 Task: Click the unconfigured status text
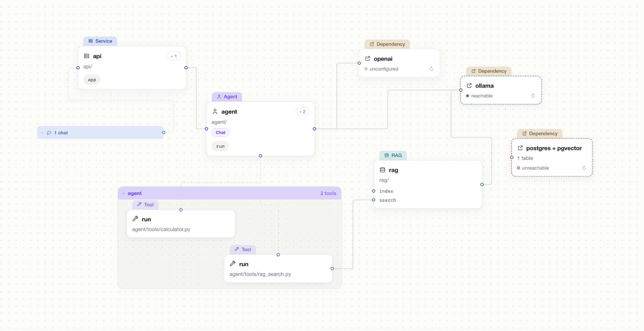click(x=384, y=69)
